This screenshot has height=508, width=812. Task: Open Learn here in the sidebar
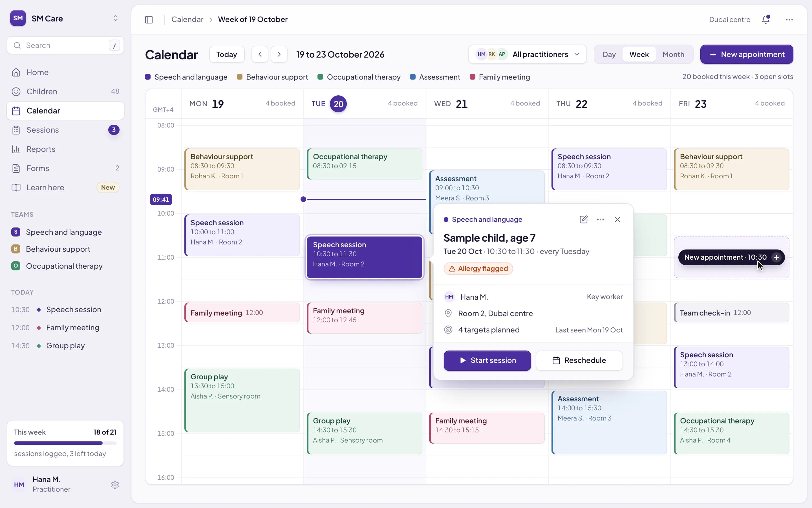click(x=65, y=187)
